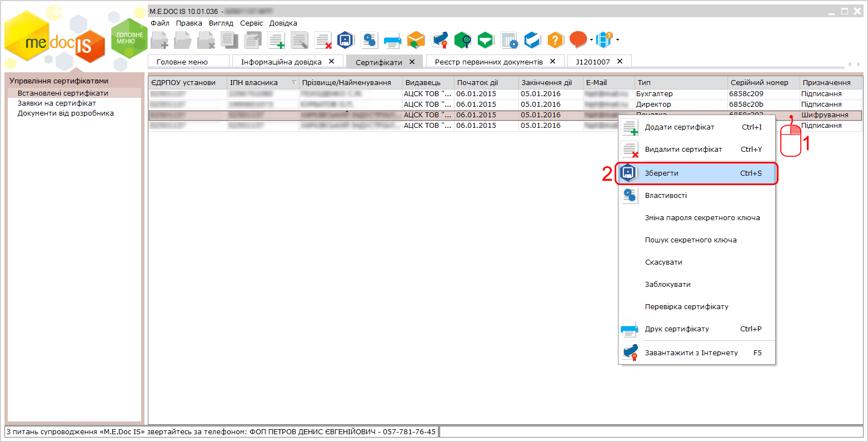The height and width of the screenshot is (442, 868).
Task: Click the green hexagon search icon
Action: point(462,40)
